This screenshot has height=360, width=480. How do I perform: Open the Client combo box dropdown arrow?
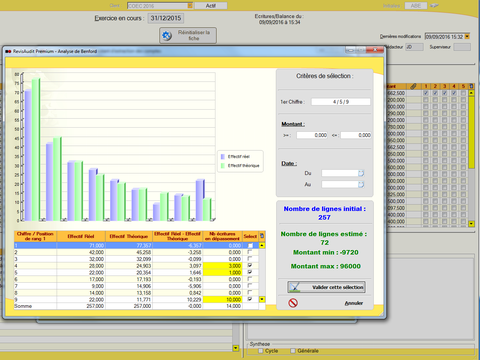(x=190, y=6)
